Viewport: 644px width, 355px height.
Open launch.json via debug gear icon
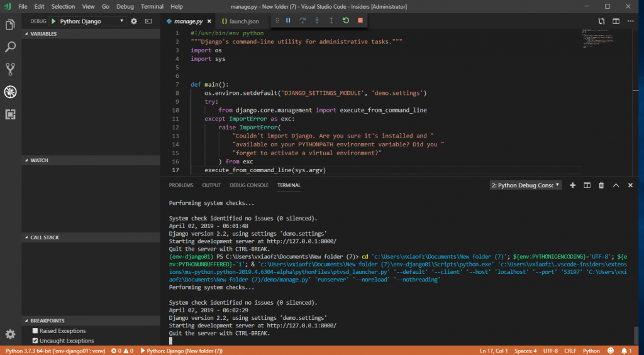click(133, 21)
